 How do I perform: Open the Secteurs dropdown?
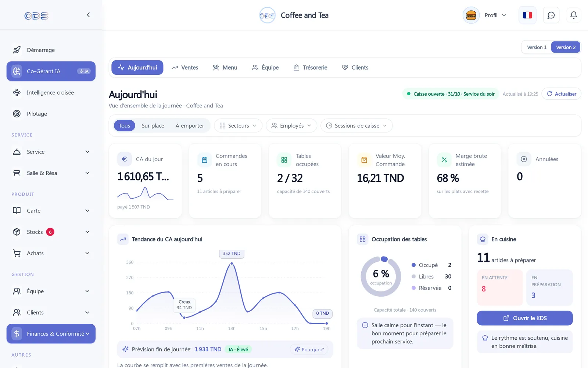pyautogui.click(x=238, y=125)
